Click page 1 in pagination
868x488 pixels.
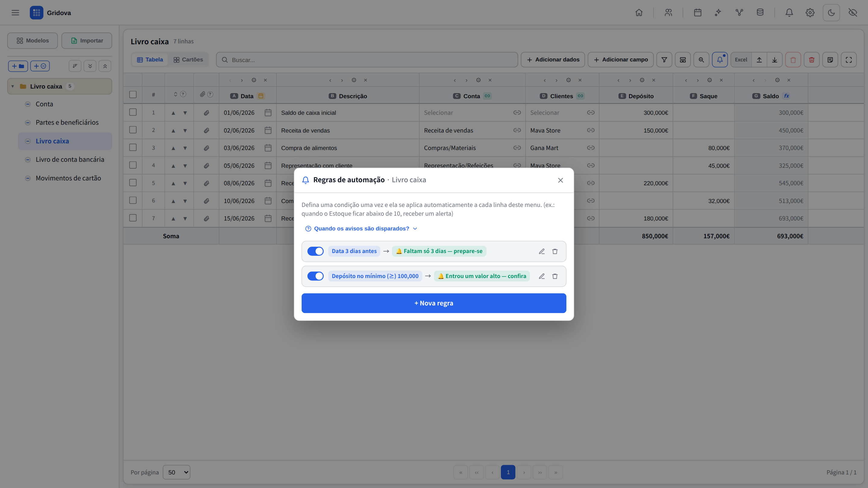508,472
